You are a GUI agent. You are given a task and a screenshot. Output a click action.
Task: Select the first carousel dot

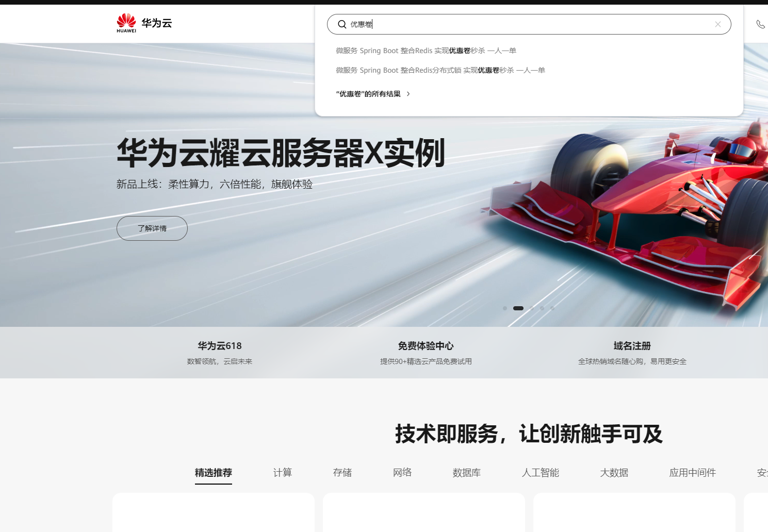tap(505, 308)
